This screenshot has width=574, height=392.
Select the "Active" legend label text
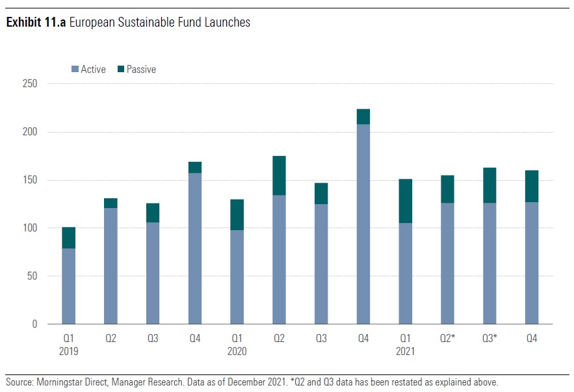click(93, 70)
